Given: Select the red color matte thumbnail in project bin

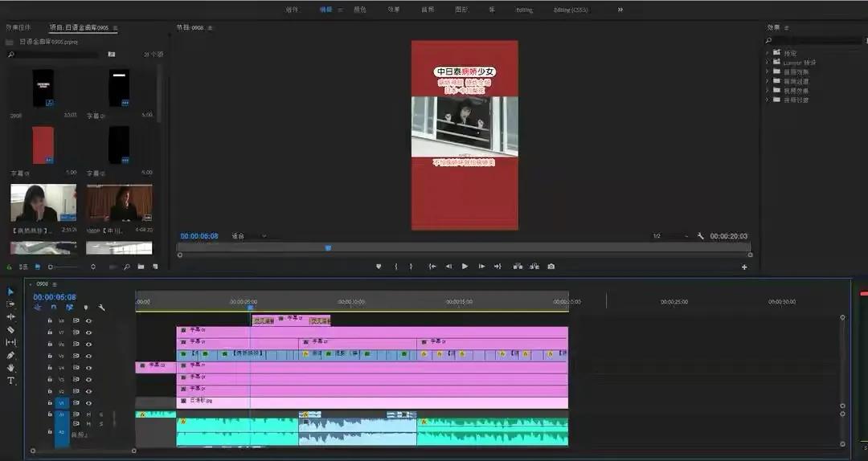Looking at the screenshot, I should click(43, 145).
